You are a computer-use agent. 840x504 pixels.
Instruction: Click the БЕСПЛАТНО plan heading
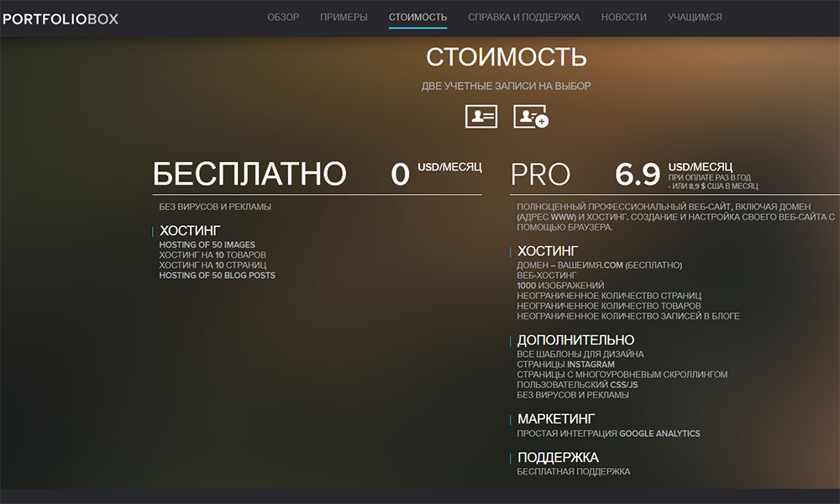coord(249,174)
